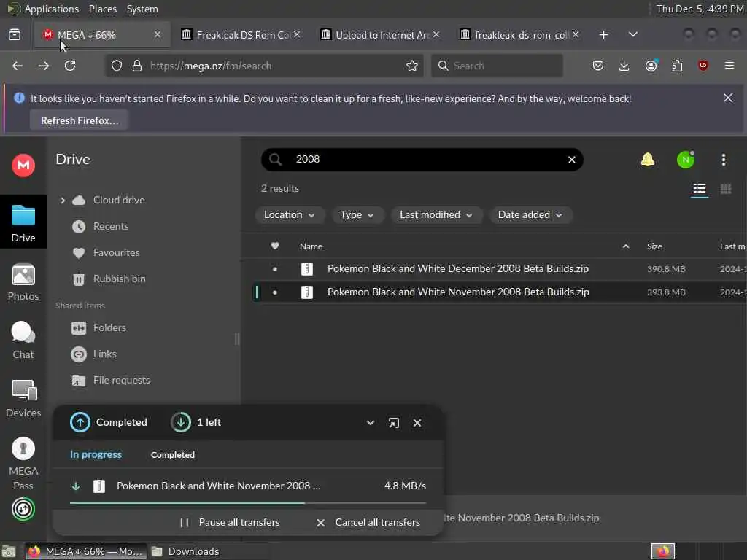The height and width of the screenshot is (560, 747).
Task: Clear the 2008 search query
Action: point(572,160)
